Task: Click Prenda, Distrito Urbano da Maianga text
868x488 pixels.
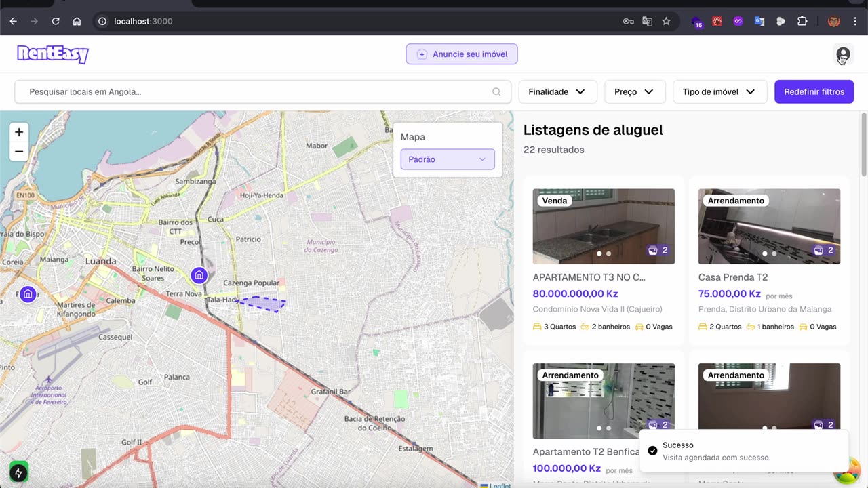Action: pos(765,309)
